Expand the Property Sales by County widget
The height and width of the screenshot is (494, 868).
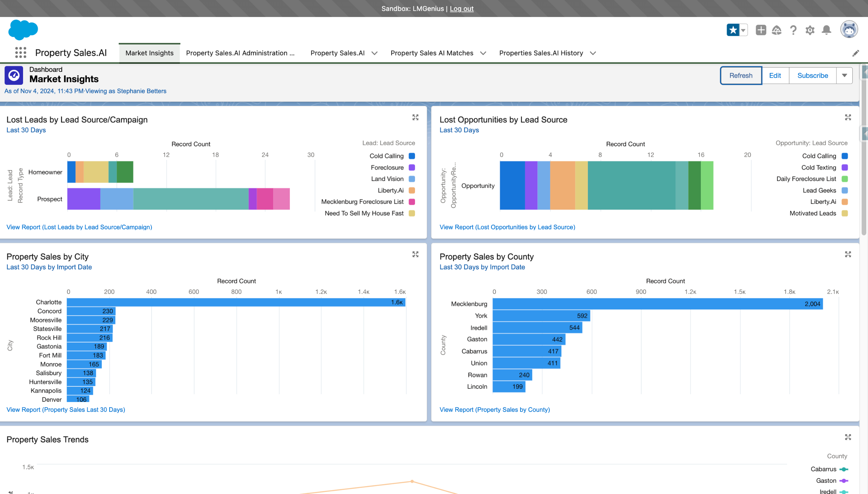[x=848, y=254]
